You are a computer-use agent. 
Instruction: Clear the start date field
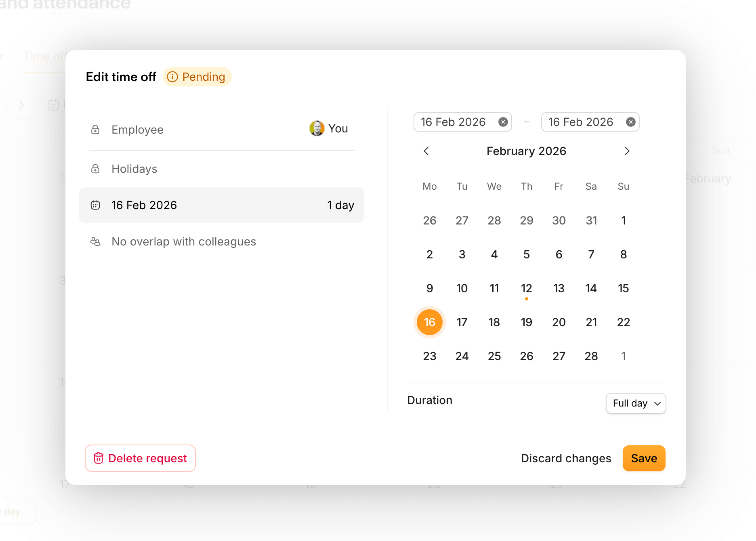click(x=503, y=122)
